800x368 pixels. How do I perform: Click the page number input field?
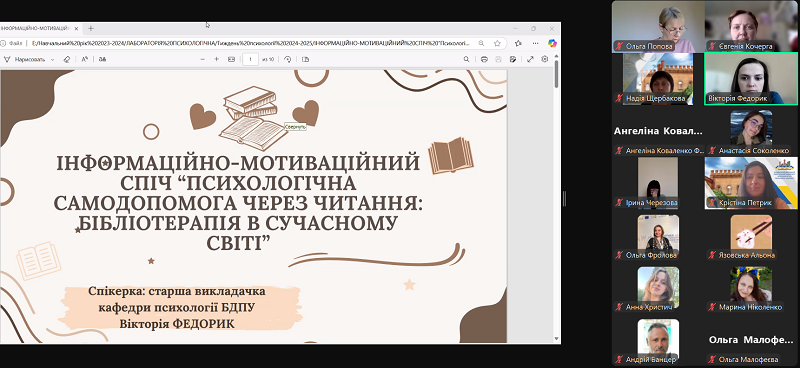coord(251,59)
